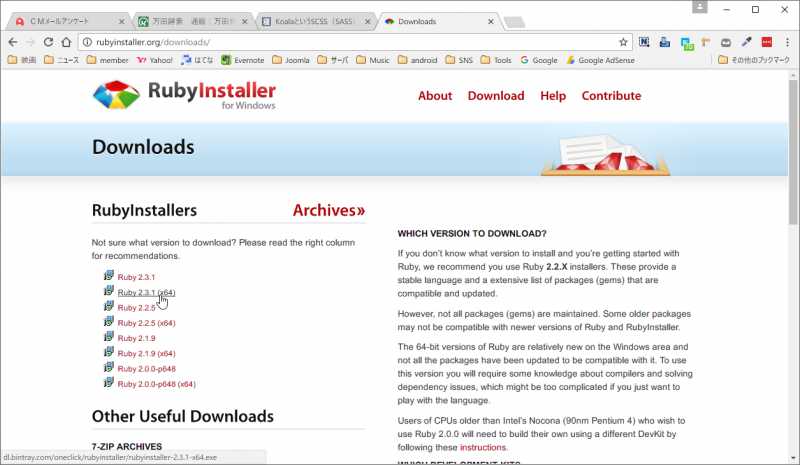This screenshot has height=465, width=800.
Task: Open the Archives» link
Action: [x=329, y=210]
